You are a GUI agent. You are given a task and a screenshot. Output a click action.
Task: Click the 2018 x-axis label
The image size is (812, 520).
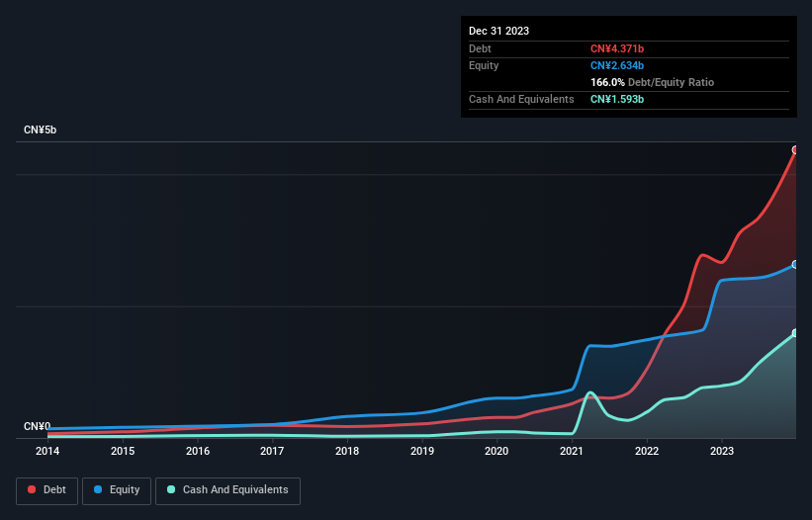(347, 451)
